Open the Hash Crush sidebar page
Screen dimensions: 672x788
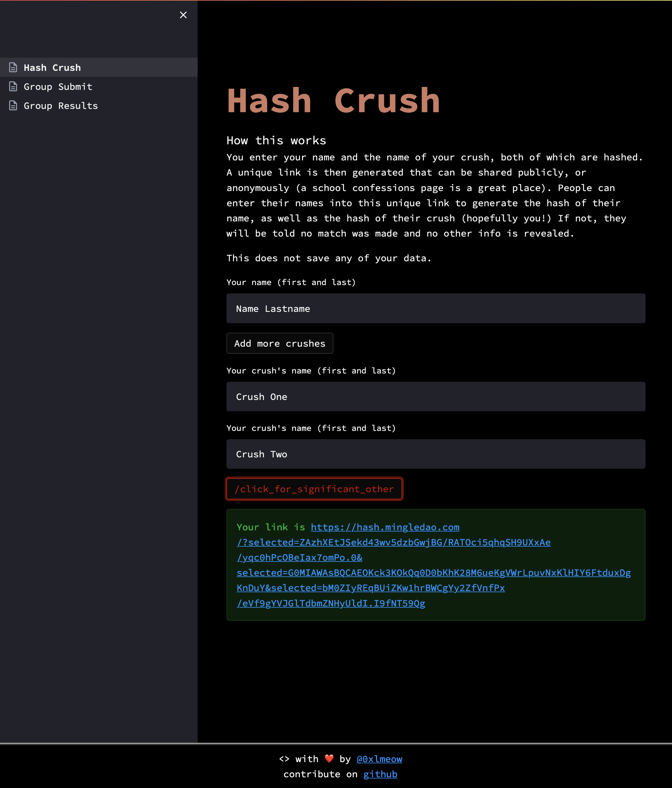99,67
